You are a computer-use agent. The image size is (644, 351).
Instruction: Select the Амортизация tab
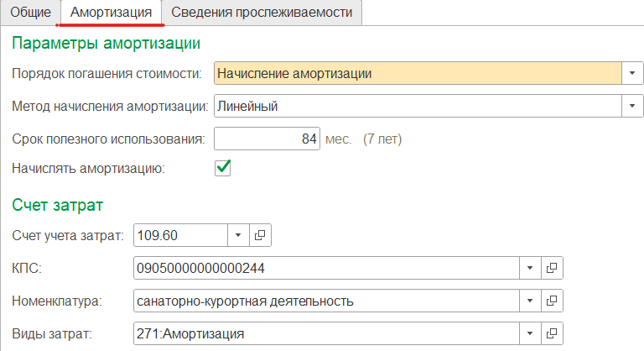coord(111,13)
